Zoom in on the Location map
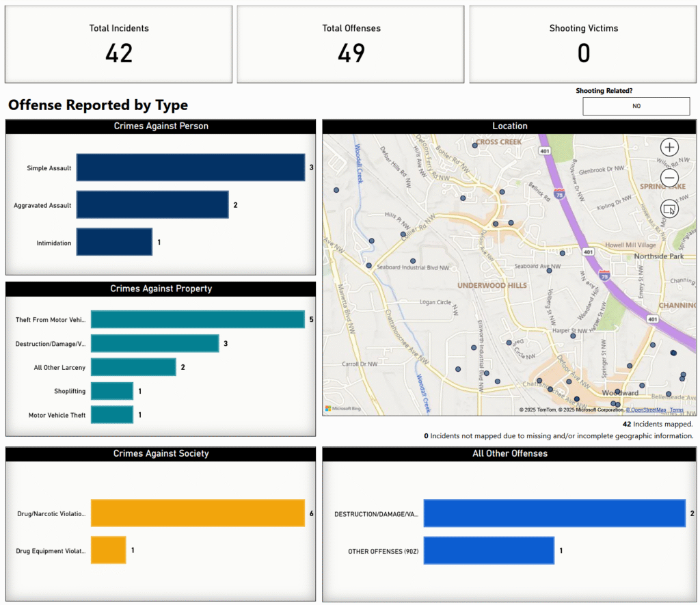The image size is (700, 605). pos(669,147)
